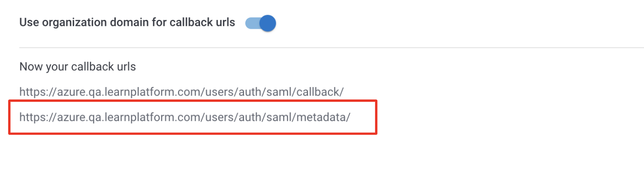Image resolution: width=644 pixels, height=170 pixels.
Task: Click "saml" in the metadata URL
Action: tap(276, 117)
